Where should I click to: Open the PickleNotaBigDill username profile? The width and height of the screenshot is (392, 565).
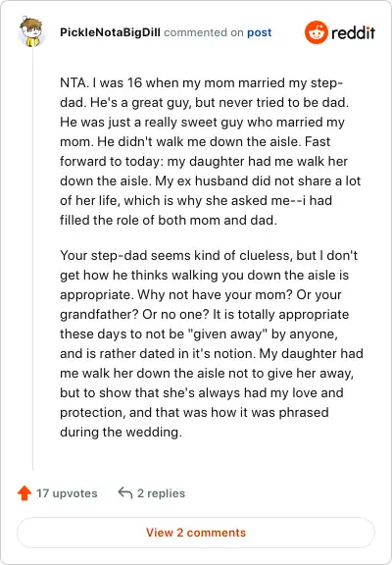[x=110, y=32]
